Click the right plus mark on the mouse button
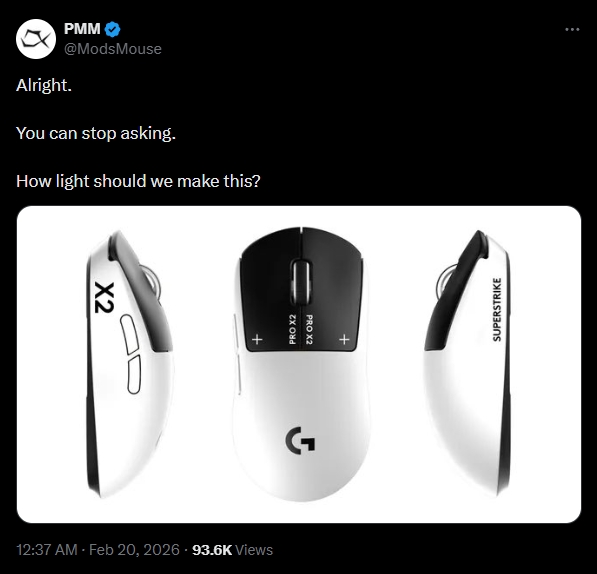 (x=344, y=339)
